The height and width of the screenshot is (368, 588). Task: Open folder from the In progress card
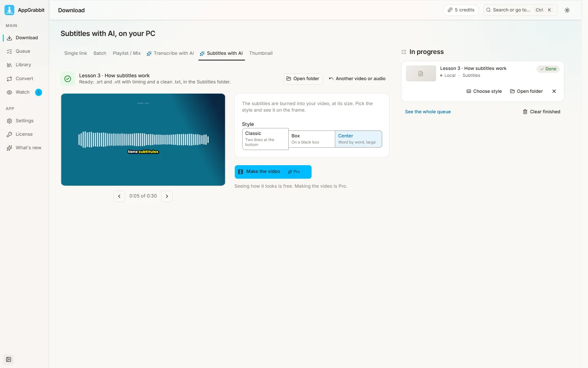pyautogui.click(x=526, y=91)
